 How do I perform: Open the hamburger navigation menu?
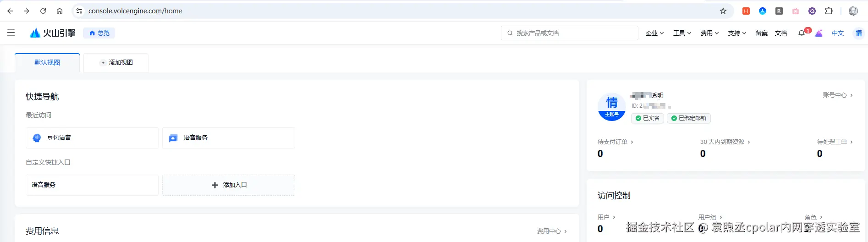(x=11, y=33)
